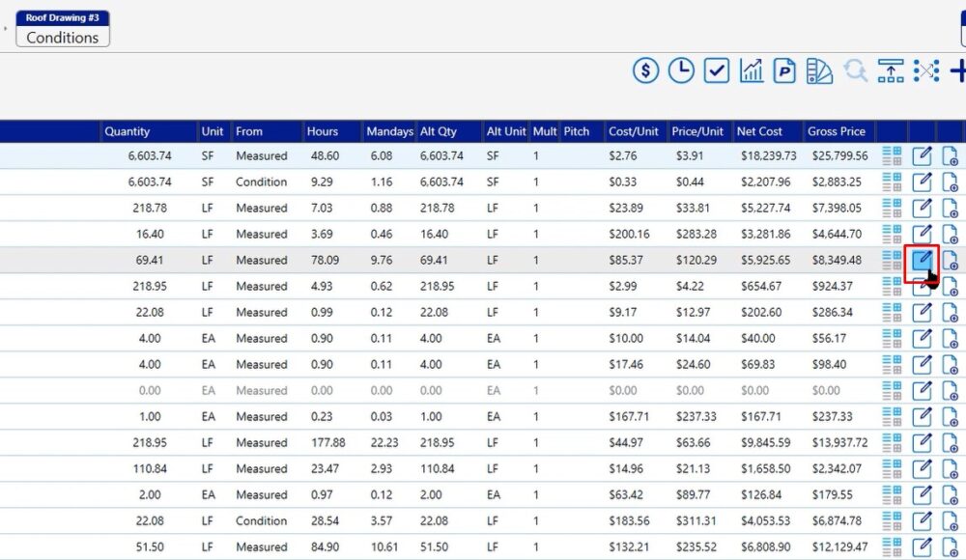Click the plus add icon
This screenshot has width=966, height=560.
pos(957,70)
